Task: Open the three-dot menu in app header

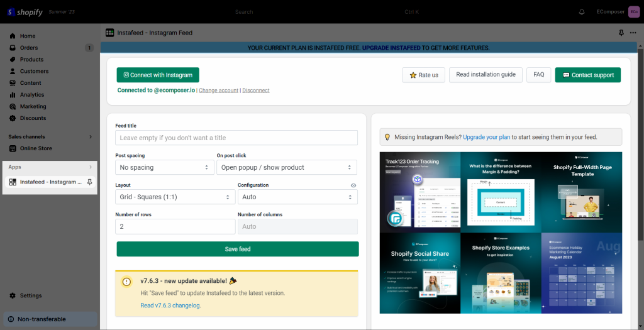Action: [633, 33]
